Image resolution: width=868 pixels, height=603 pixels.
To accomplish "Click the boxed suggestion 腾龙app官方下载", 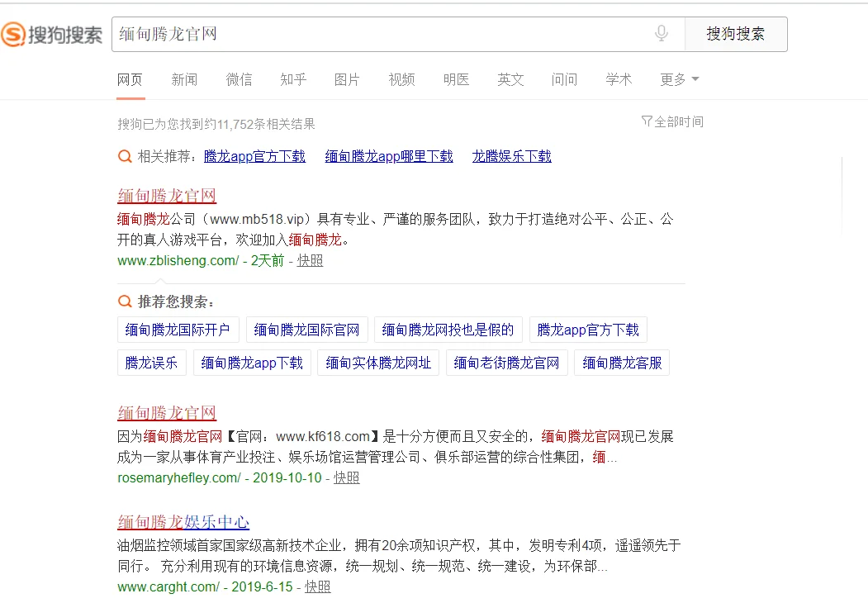I will (589, 330).
